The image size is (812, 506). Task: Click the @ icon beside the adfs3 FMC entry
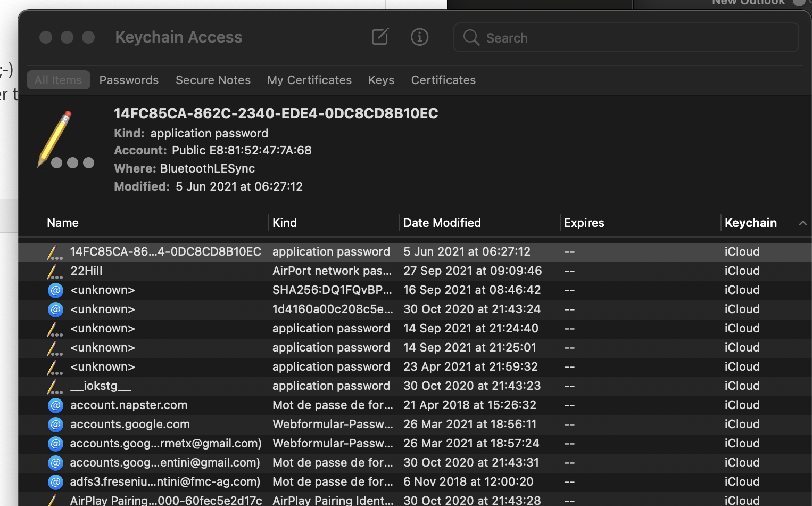click(55, 482)
